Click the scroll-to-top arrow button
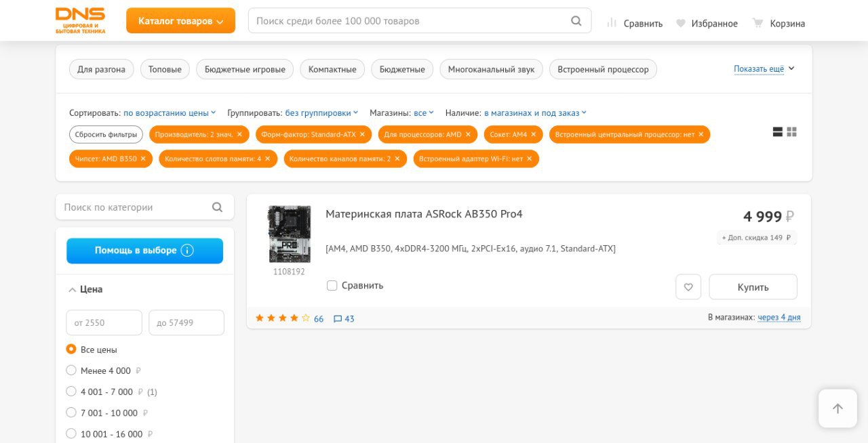Screen dimensions: 868x443 tap(837, 408)
